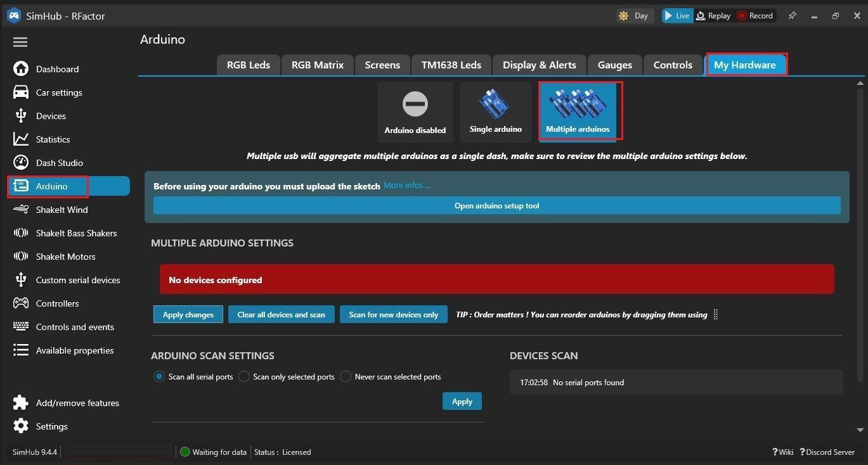Image resolution: width=868 pixels, height=465 pixels.
Task: Open the Controls tab
Action: [x=673, y=65]
